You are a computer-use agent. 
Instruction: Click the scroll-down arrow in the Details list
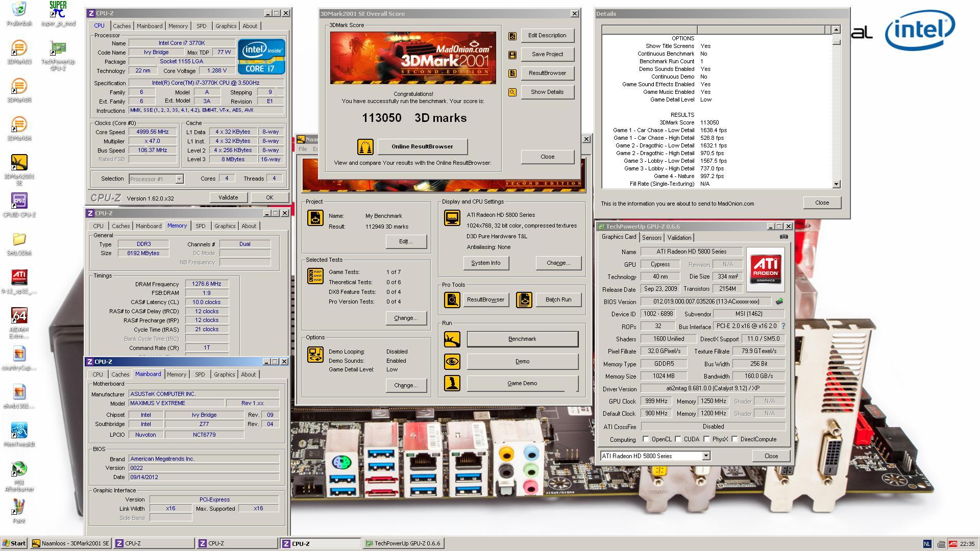pyautogui.click(x=836, y=184)
